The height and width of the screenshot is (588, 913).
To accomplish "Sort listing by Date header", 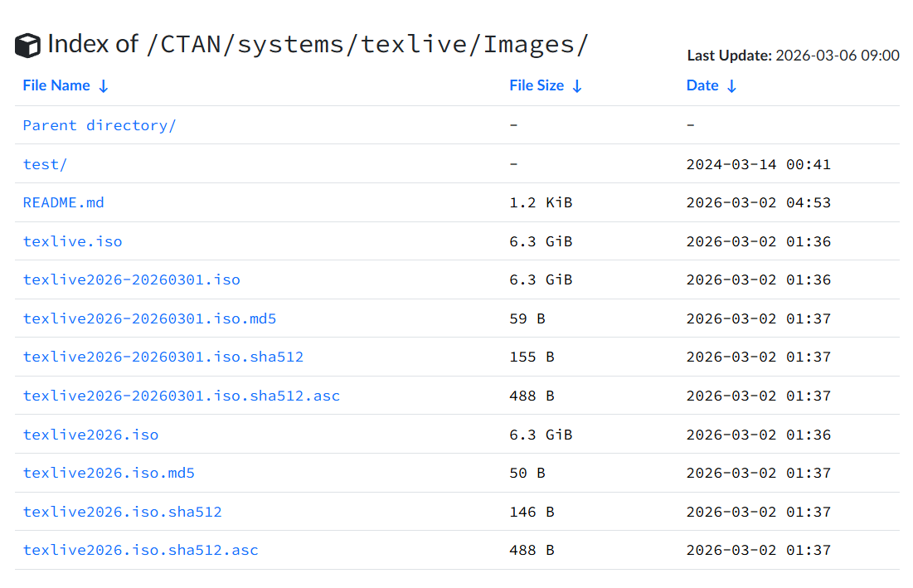I will 702,85.
